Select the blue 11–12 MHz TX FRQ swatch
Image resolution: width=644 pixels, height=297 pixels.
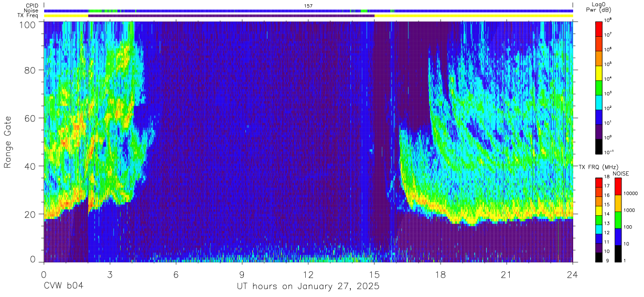(x=599, y=238)
